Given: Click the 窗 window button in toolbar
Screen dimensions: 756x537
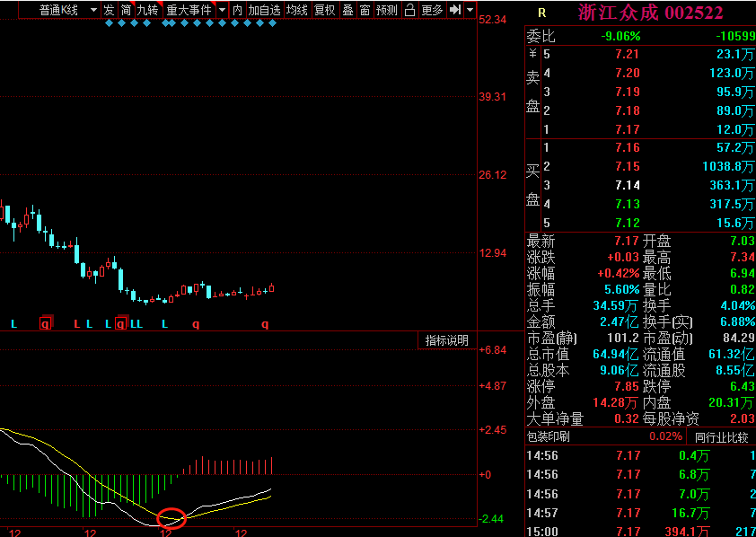Looking at the screenshot, I should coord(365,10).
